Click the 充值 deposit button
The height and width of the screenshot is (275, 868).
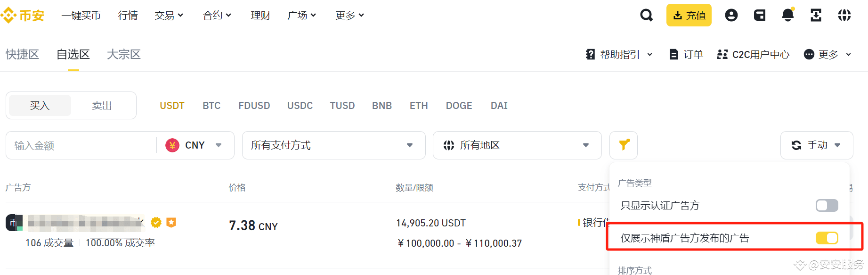tap(689, 16)
